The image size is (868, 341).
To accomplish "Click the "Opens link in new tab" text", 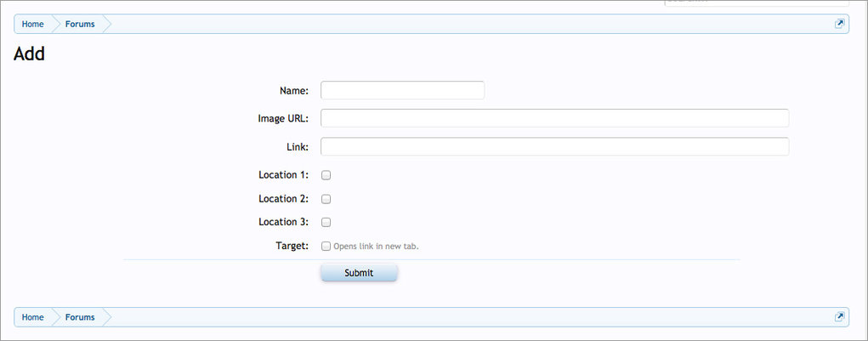I will (x=376, y=247).
